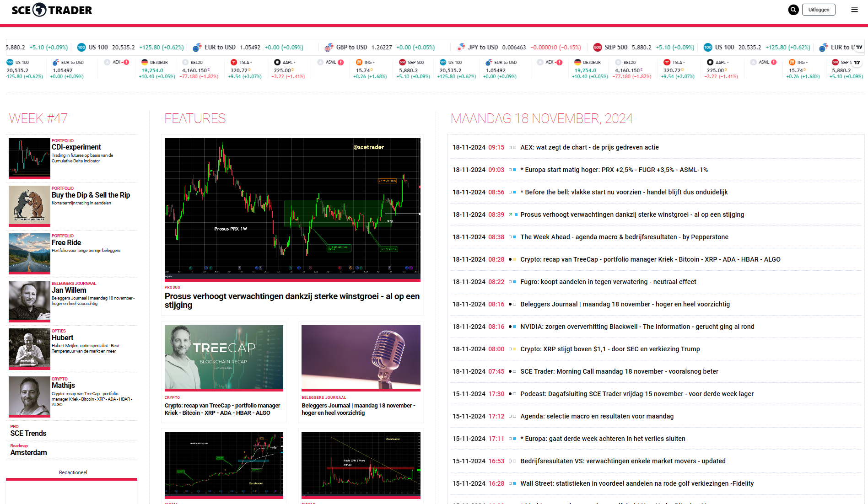This screenshot has width=868, height=504.
Task: Open 'Europa start matig hoger' article
Action: click(614, 170)
